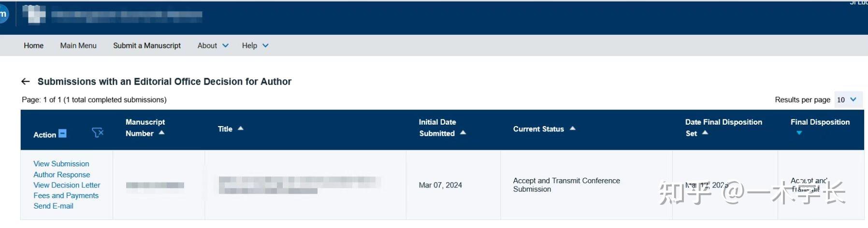Open Submit a Manuscript page
Viewport: 868px width, 228px height.
point(147,45)
